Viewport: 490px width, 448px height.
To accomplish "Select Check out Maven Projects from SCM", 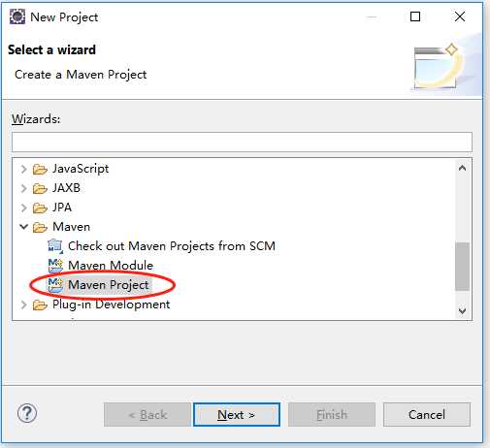I will (x=172, y=246).
